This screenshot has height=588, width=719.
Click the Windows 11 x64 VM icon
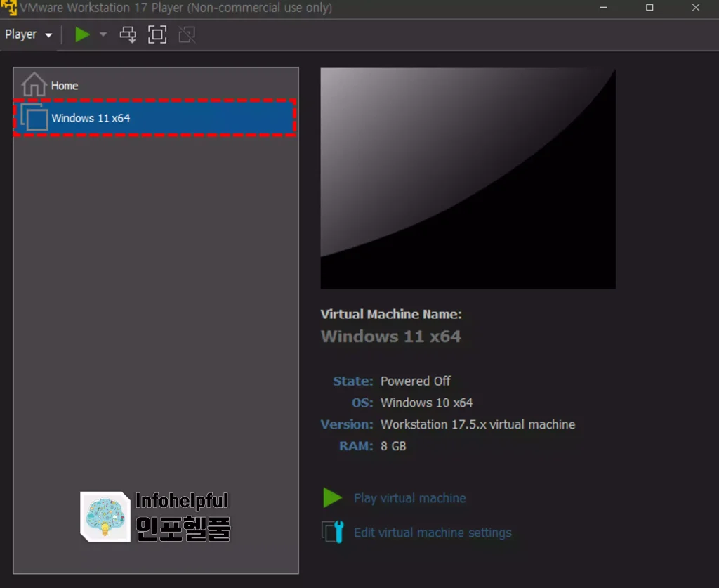click(34, 118)
